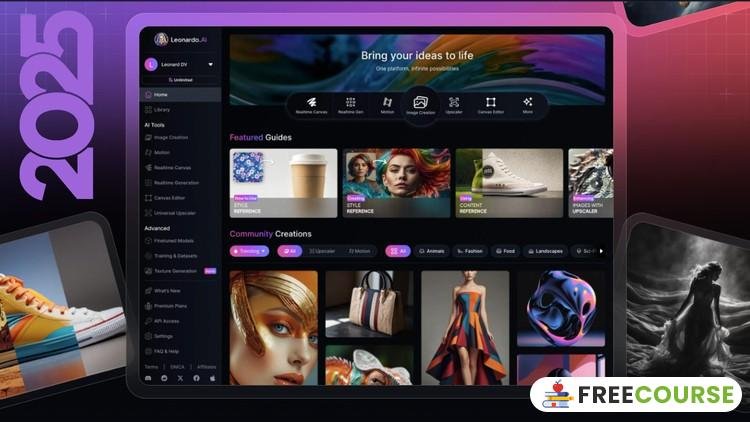Filter community creations by Upscaler
The height and width of the screenshot is (422, 750).
pos(322,251)
